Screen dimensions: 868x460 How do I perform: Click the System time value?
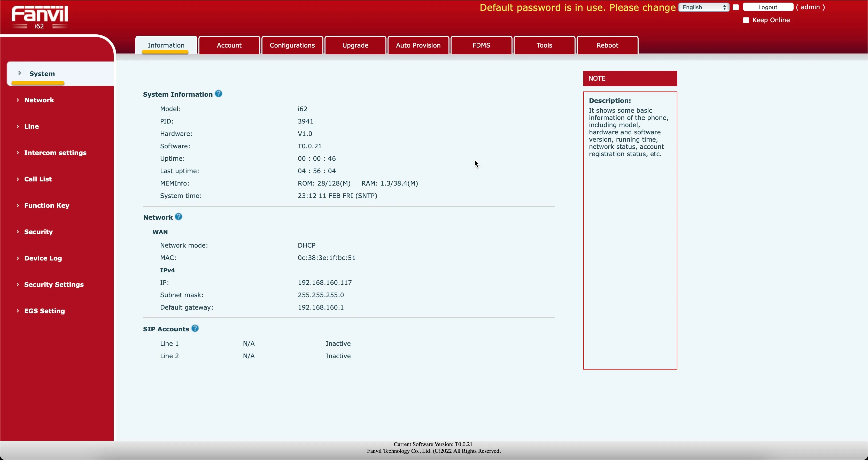(337, 196)
